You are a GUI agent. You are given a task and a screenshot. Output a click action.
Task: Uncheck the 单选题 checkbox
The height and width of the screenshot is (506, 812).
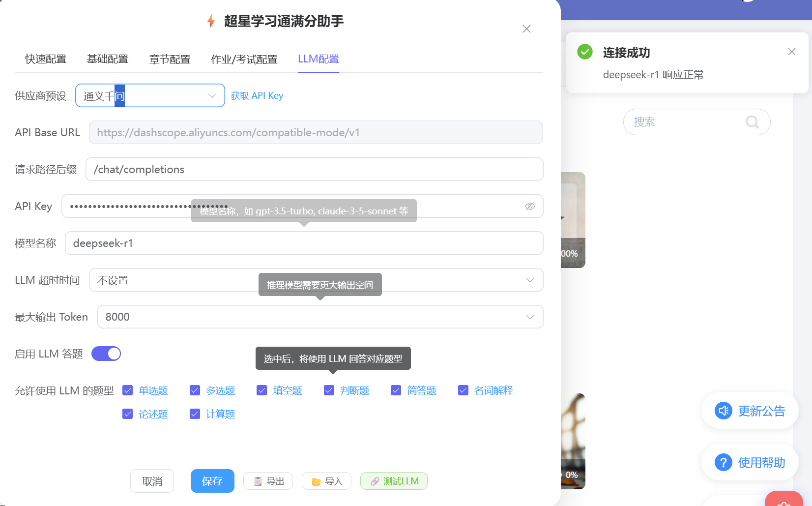tap(127, 390)
